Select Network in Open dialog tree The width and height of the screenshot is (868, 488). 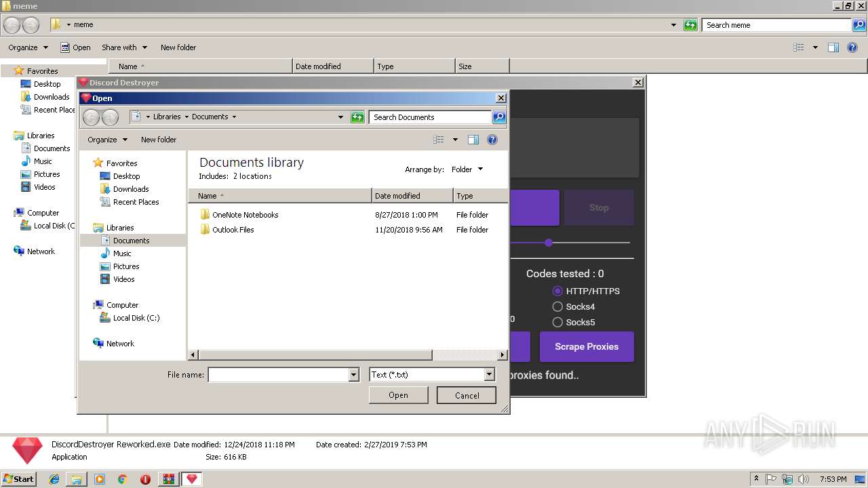[114, 344]
